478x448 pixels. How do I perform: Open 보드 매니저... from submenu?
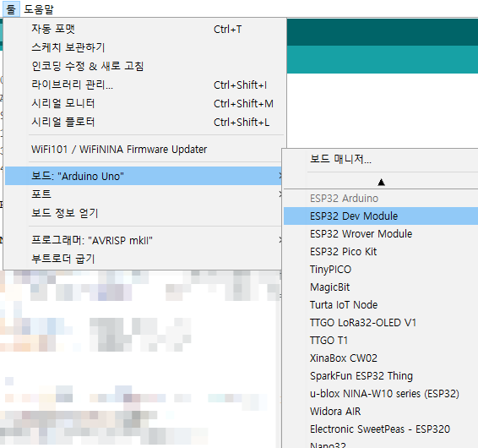coord(381,159)
